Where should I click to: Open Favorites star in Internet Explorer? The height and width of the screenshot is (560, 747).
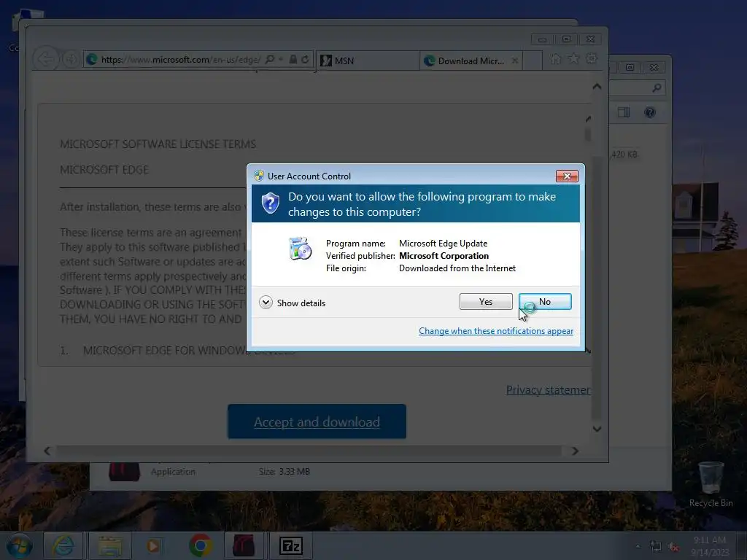[x=573, y=58]
